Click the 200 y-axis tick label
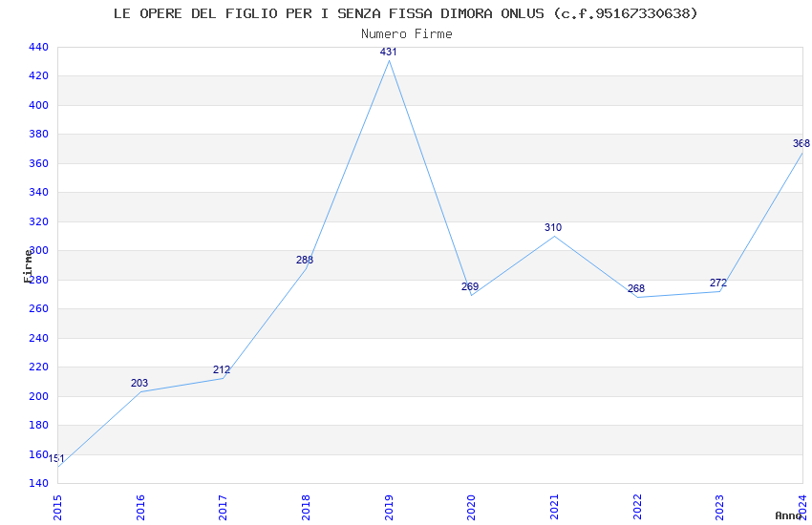Image resolution: width=812 pixels, height=525 pixels. pyautogui.click(x=38, y=396)
